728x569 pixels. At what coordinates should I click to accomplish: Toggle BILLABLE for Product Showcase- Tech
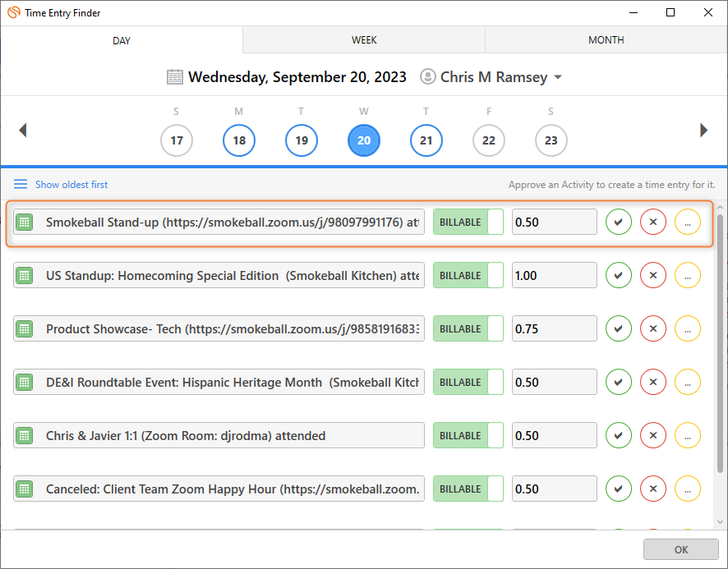pyautogui.click(x=468, y=328)
